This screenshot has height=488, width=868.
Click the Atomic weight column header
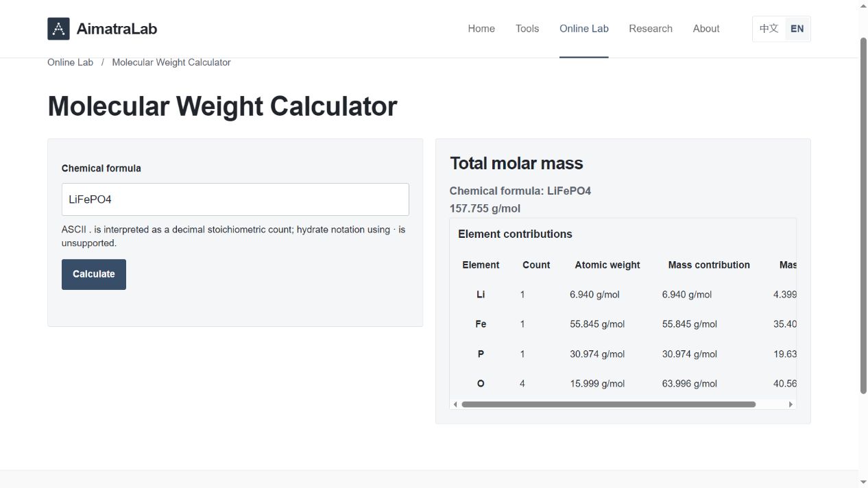coord(607,265)
